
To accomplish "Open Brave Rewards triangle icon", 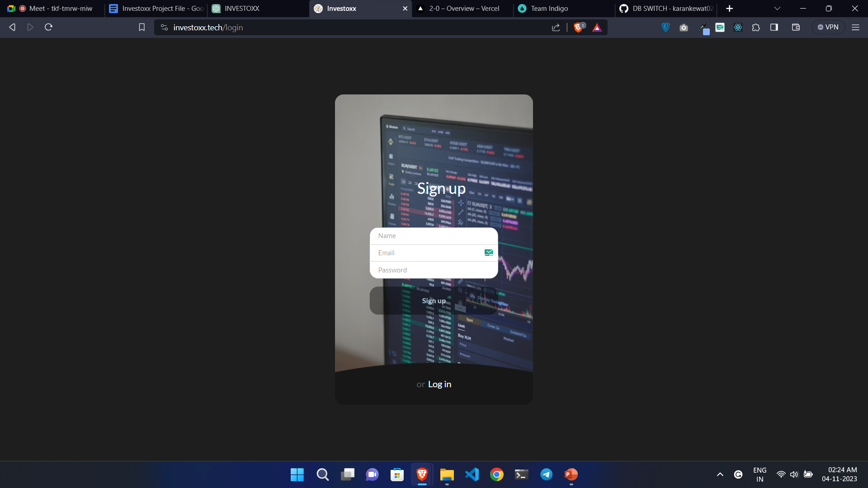I will click(597, 28).
